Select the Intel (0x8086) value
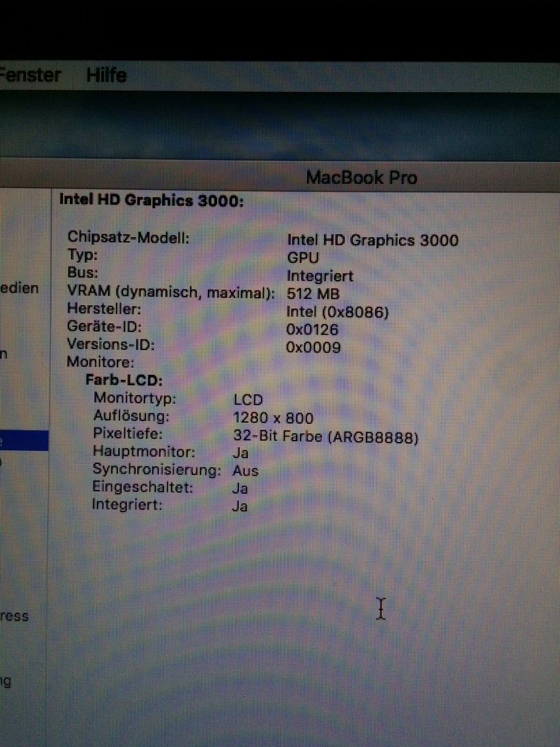Screen dimensions: 560x747 (337, 312)
